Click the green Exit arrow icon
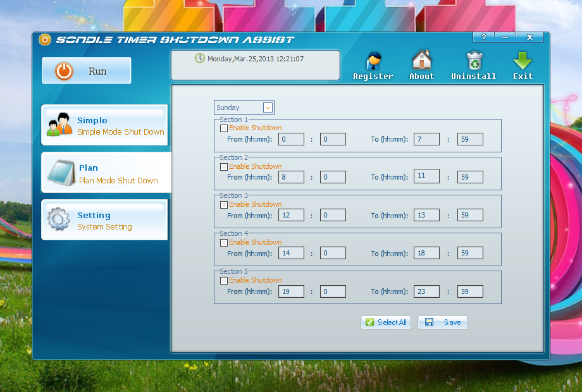The image size is (582, 392). pyautogui.click(x=523, y=61)
